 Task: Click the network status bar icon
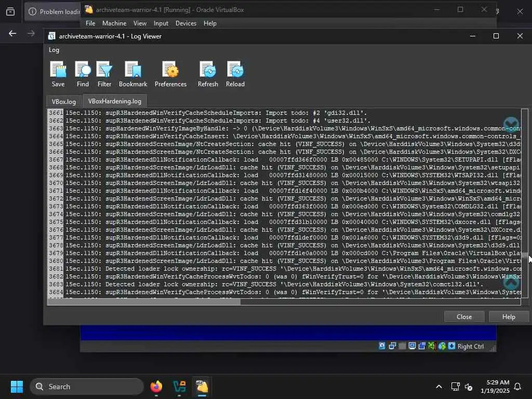[392, 345]
